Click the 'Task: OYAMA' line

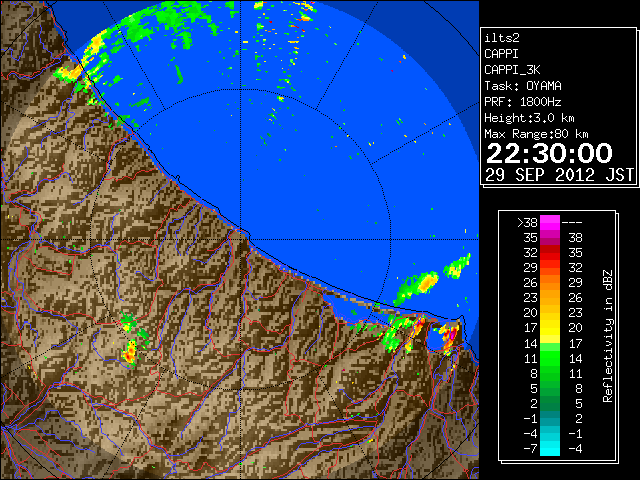point(523,86)
